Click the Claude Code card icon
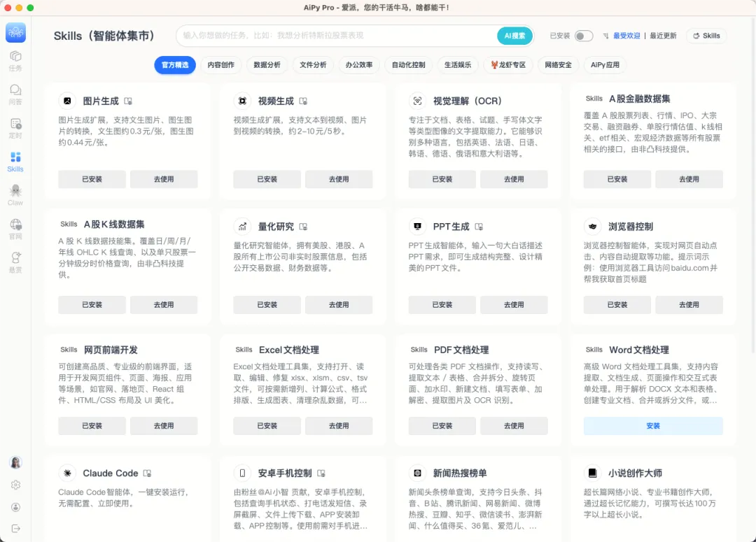This screenshot has width=756, height=542. click(67, 473)
